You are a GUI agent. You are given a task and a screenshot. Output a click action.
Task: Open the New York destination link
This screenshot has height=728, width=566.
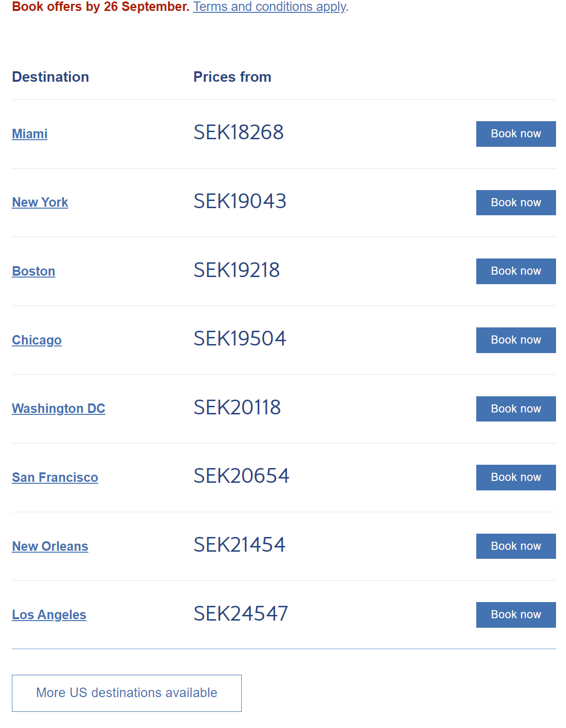[x=40, y=202]
